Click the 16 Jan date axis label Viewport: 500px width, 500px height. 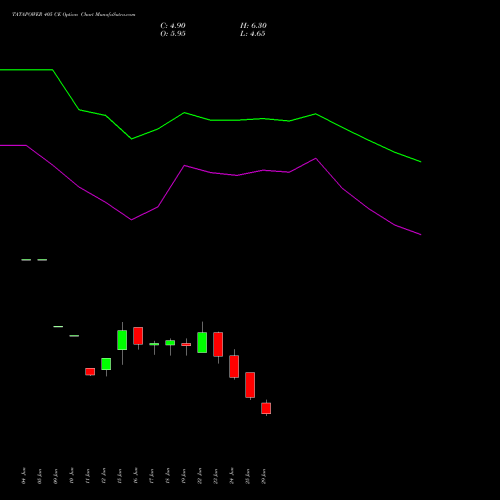pos(135,476)
